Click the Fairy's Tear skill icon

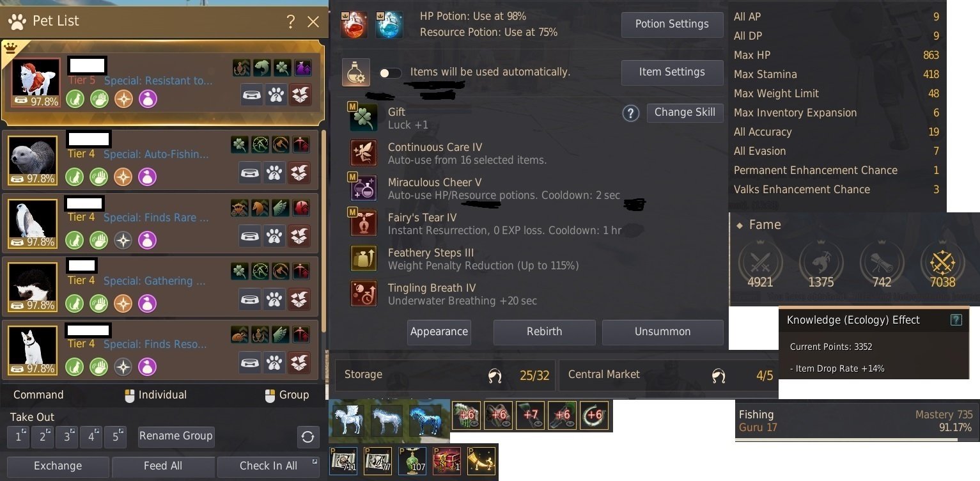point(363,223)
